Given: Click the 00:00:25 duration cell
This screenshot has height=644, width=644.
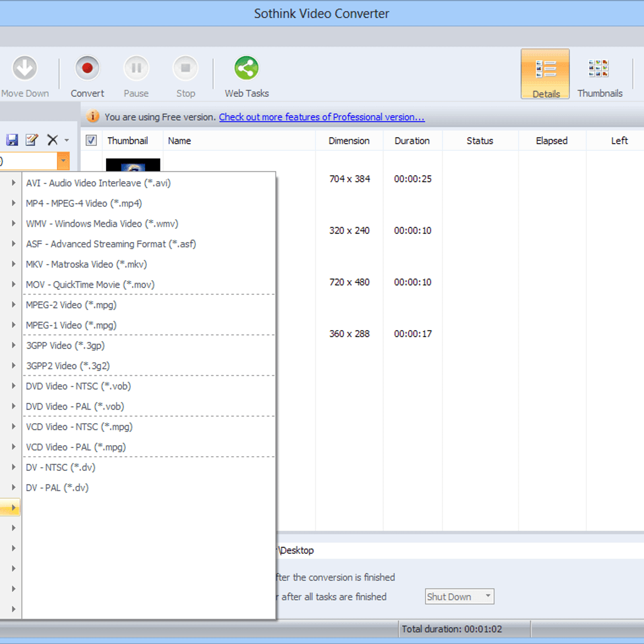Looking at the screenshot, I should 413,179.
